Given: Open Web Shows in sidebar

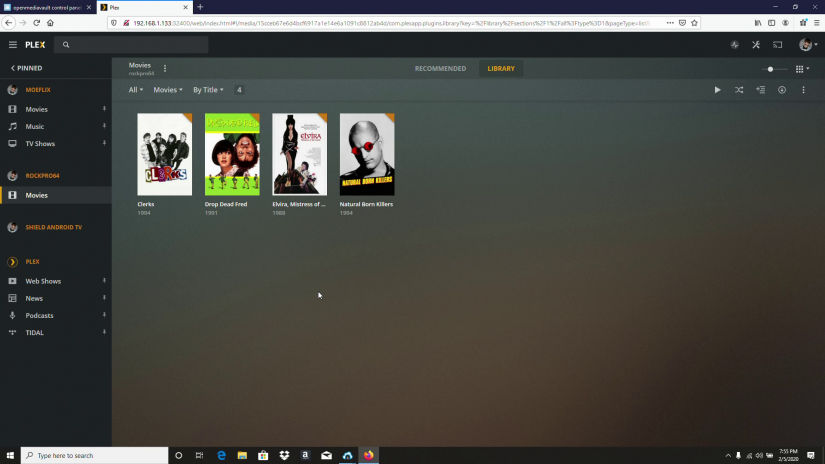Looking at the screenshot, I should click(x=43, y=281).
